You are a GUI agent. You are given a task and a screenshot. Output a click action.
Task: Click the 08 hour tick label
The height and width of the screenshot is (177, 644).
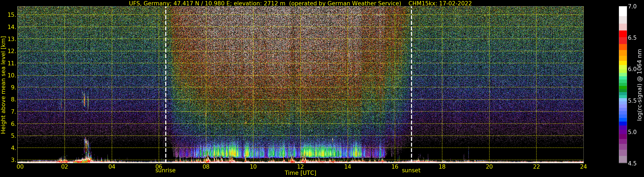click(x=206, y=166)
